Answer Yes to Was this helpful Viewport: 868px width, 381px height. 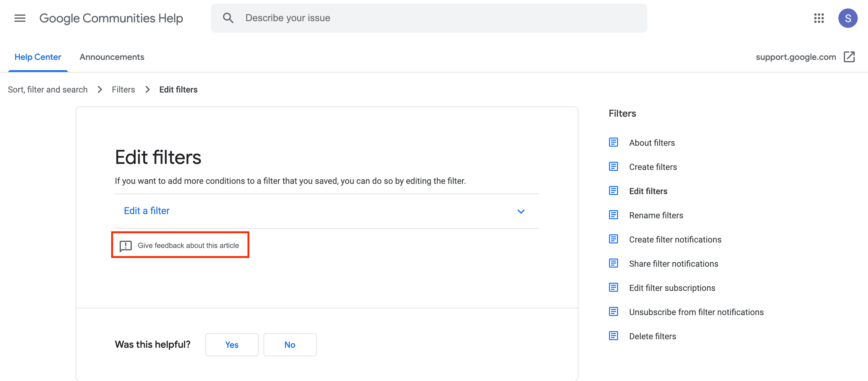232,345
